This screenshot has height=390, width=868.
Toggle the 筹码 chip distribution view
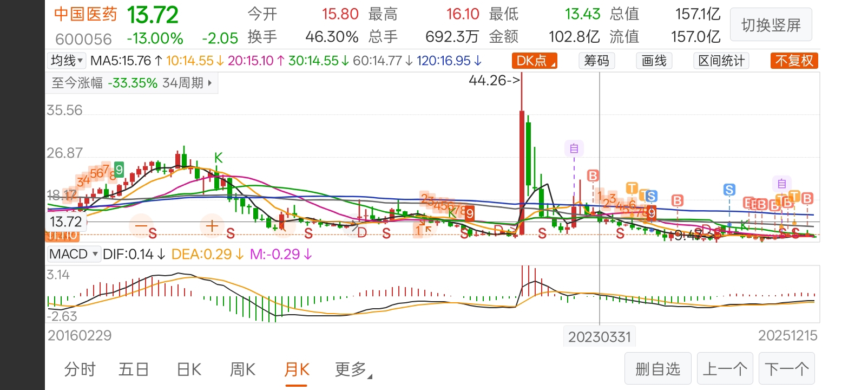point(596,61)
